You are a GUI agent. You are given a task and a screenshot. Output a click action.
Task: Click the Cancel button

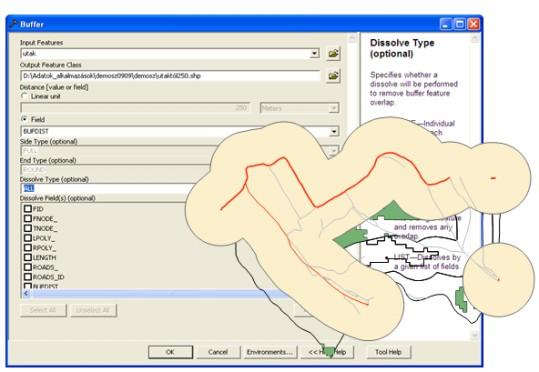218,352
